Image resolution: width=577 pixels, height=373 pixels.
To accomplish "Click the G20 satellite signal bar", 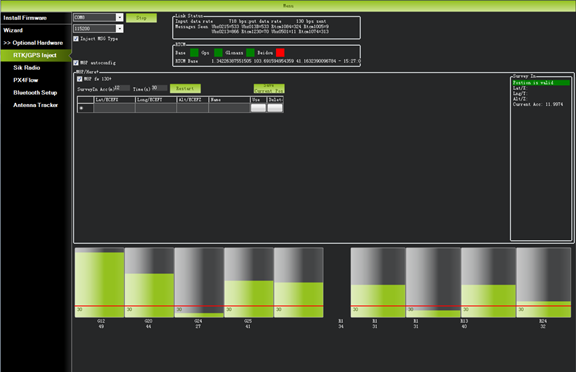I will pyautogui.click(x=149, y=282).
